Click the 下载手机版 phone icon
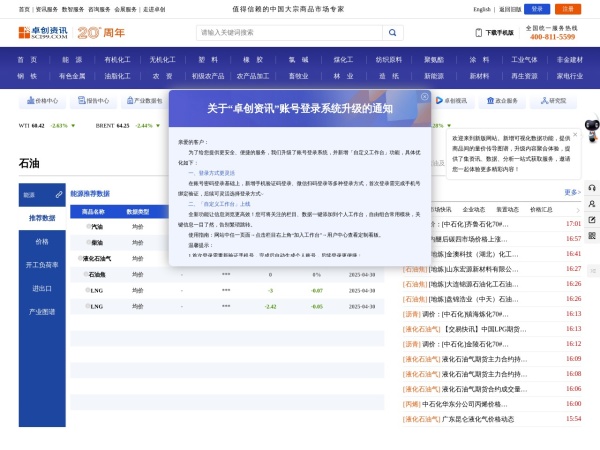 [x=479, y=33]
